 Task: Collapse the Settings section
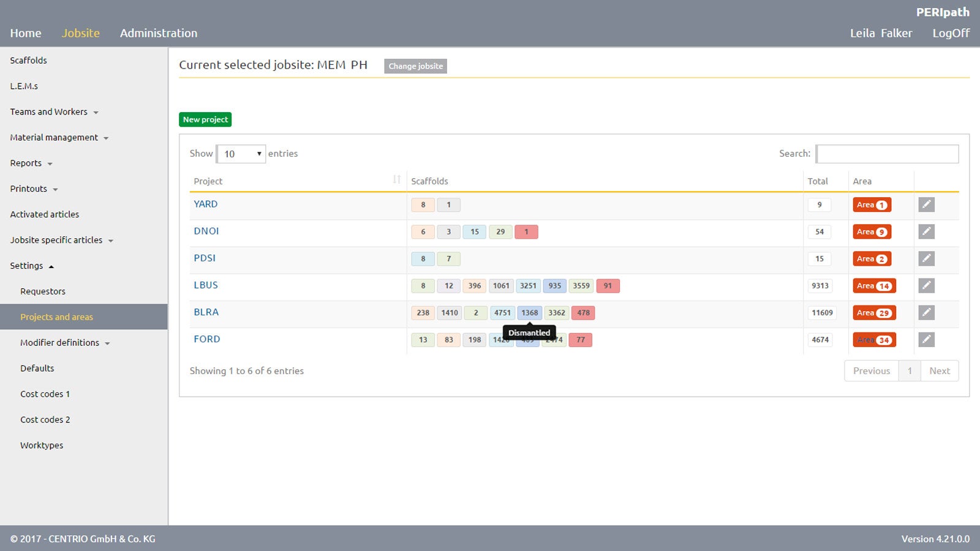coord(32,266)
